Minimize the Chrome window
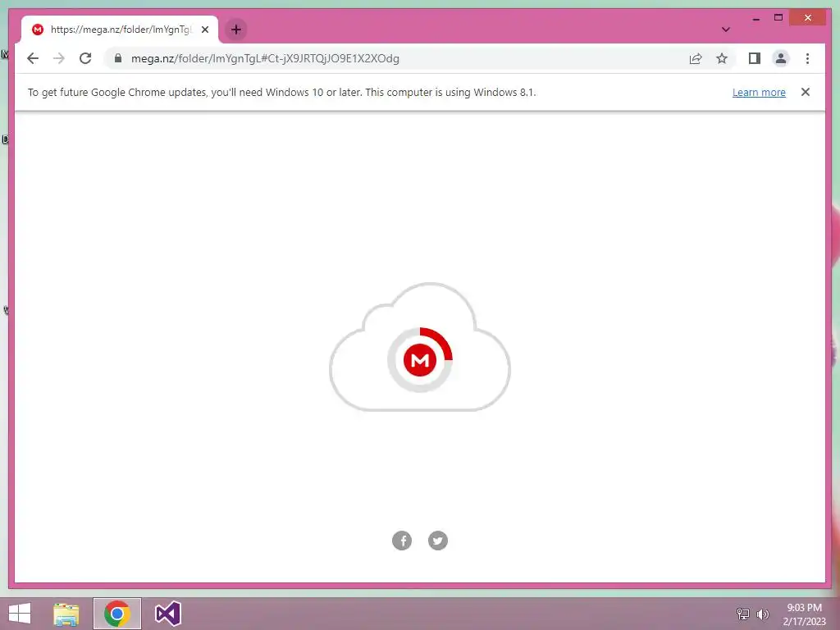 (x=756, y=18)
